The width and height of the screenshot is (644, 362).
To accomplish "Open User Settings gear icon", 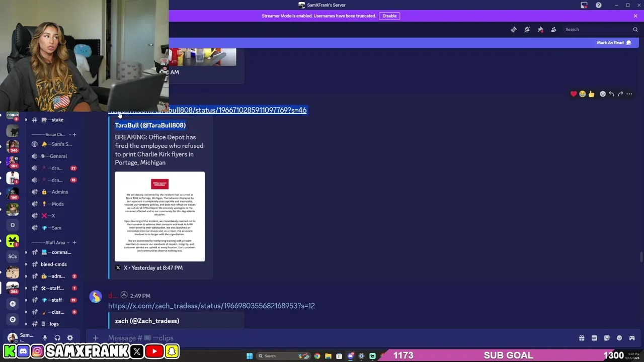I will click(70, 338).
